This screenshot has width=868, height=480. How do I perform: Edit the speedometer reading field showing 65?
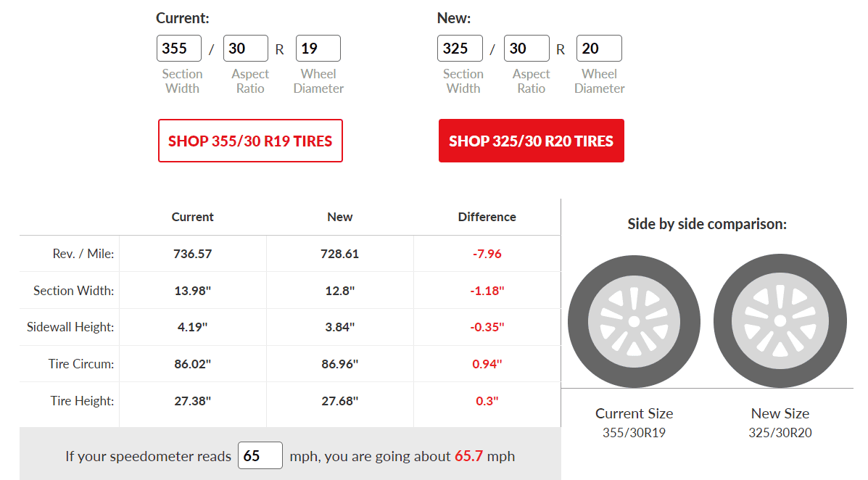(x=260, y=455)
